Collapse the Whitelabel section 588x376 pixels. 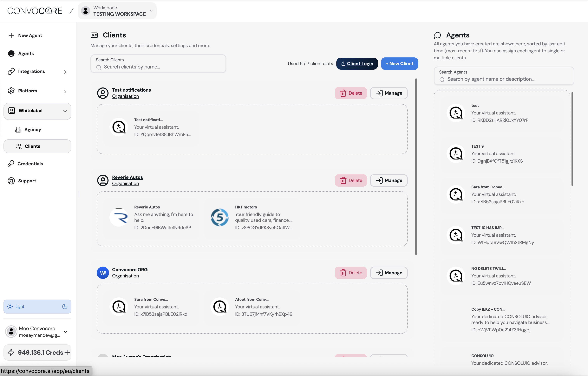pos(65,111)
